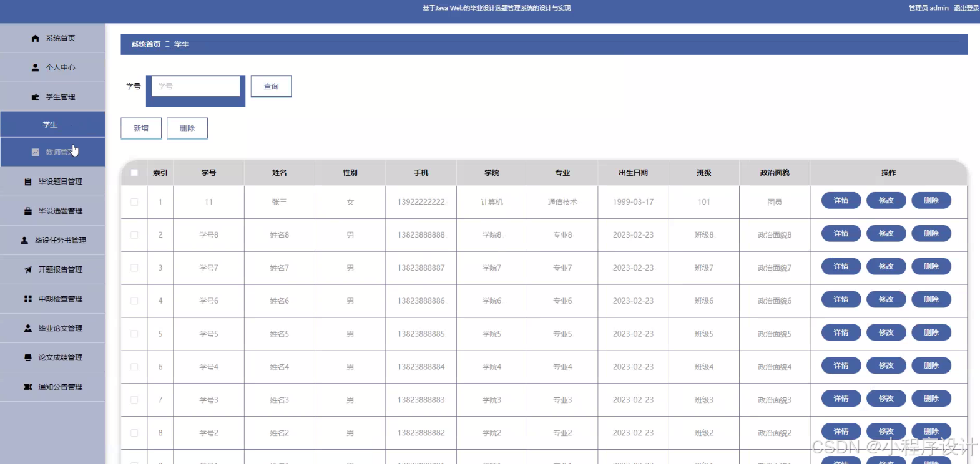Screen dimensions: 980x464
Task: Open the 个人中心 sidebar menu
Action: click(52, 67)
